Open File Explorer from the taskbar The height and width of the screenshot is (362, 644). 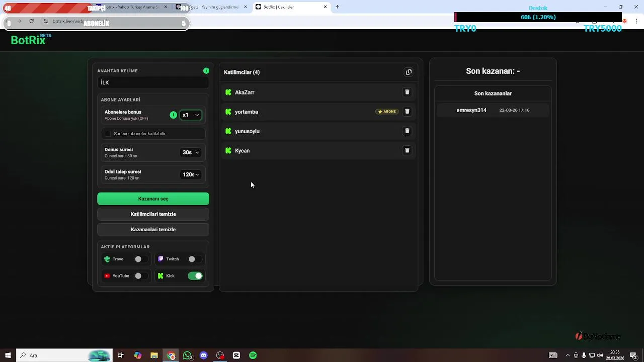154,355
